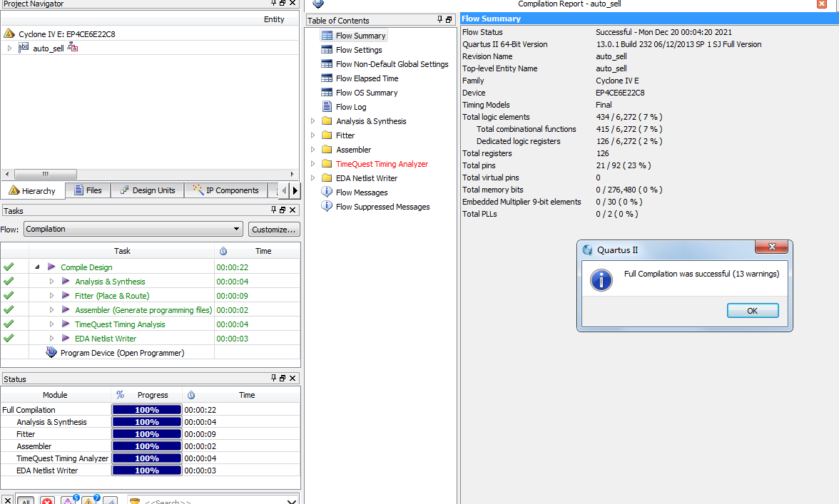Click the Cyclone IV E warning device icon
Image resolution: width=839 pixels, height=504 pixels.
click(9, 33)
